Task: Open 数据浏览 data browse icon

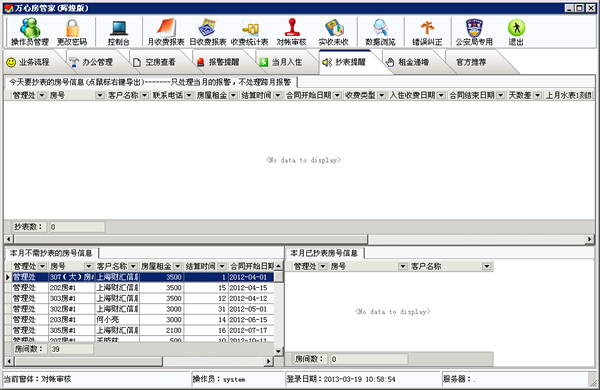Action: pyautogui.click(x=380, y=32)
